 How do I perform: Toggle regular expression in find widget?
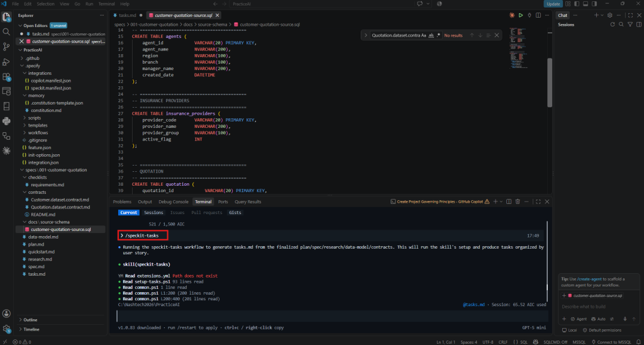click(x=438, y=35)
